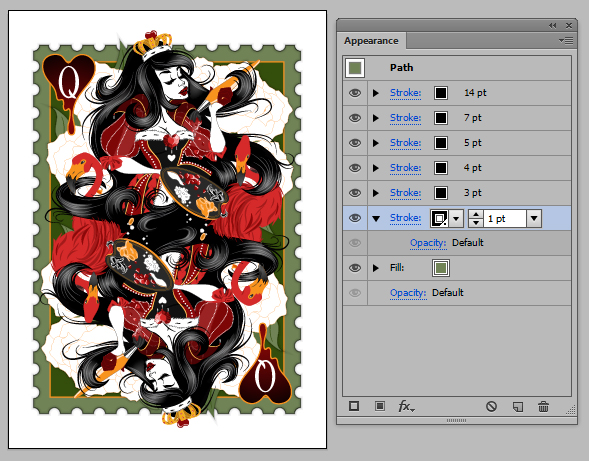
Task: Collapse the panel with double-arrow icon
Action: [x=552, y=26]
